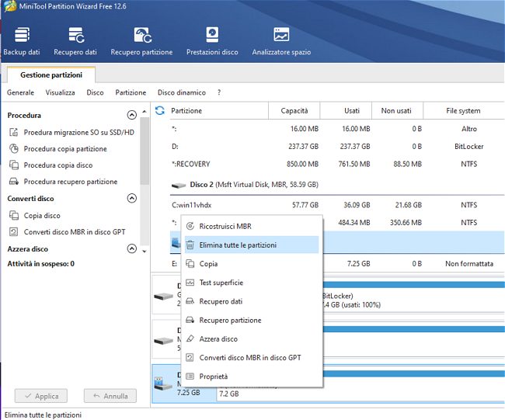The width and height of the screenshot is (505, 420).
Task: Choose Azzera disco from context menu
Action: (x=252, y=339)
